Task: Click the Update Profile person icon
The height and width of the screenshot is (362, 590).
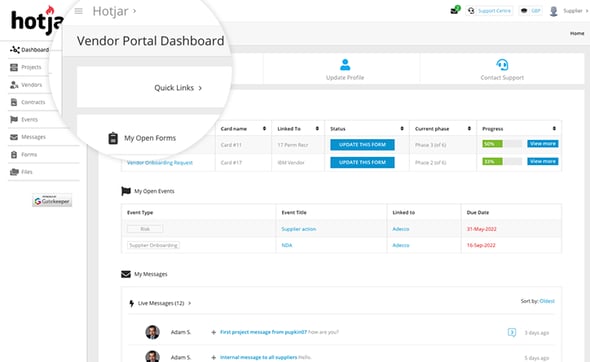Action: point(345,65)
